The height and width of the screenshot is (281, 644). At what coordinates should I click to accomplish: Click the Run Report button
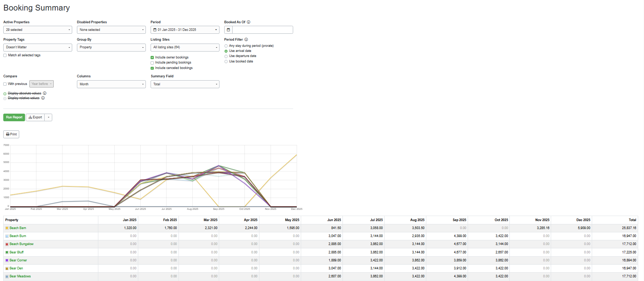coord(14,117)
